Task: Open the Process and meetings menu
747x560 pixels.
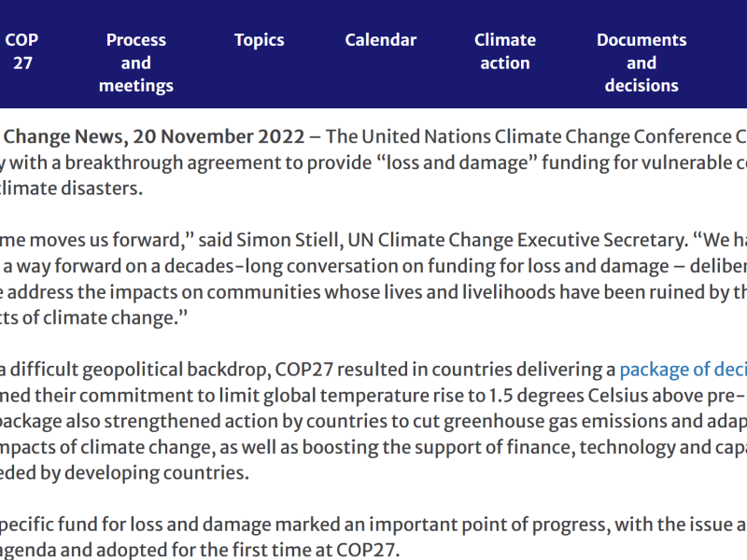Action: coord(136,63)
